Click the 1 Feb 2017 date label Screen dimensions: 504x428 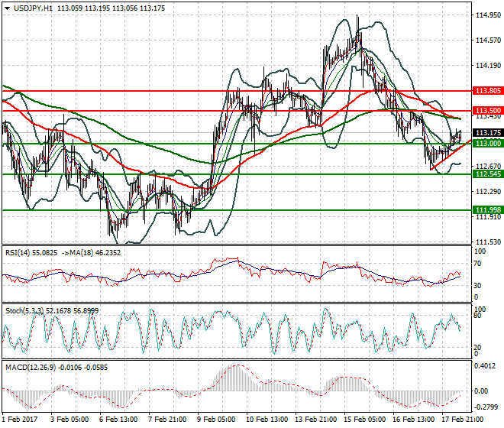[20, 420]
